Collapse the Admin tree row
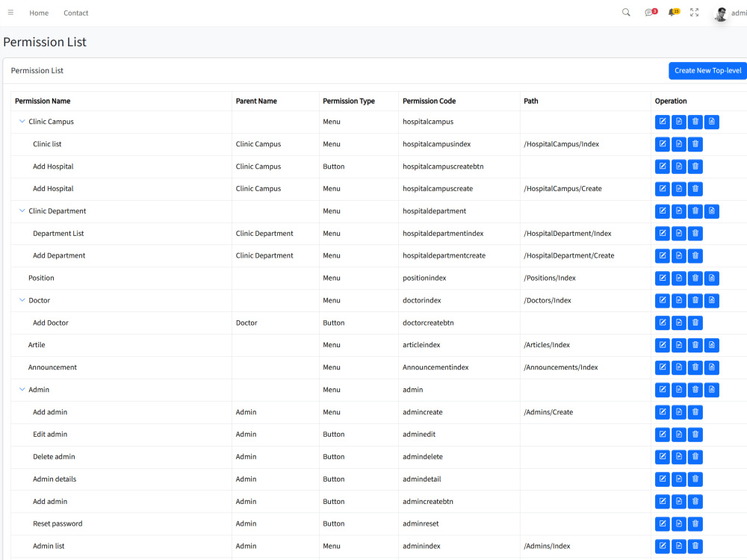747x560 pixels. [22, 389]
